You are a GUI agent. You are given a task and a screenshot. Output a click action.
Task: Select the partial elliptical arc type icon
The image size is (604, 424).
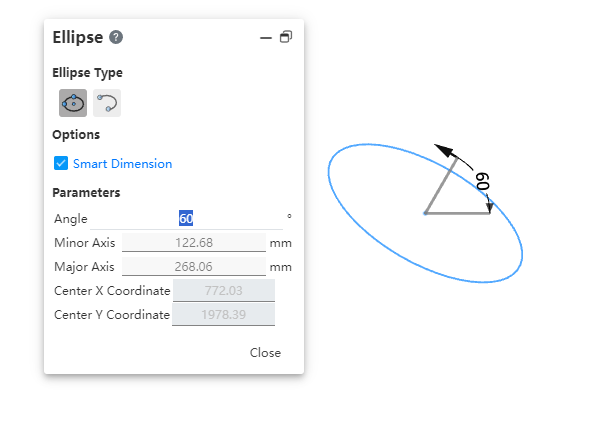tap(107, 103)
